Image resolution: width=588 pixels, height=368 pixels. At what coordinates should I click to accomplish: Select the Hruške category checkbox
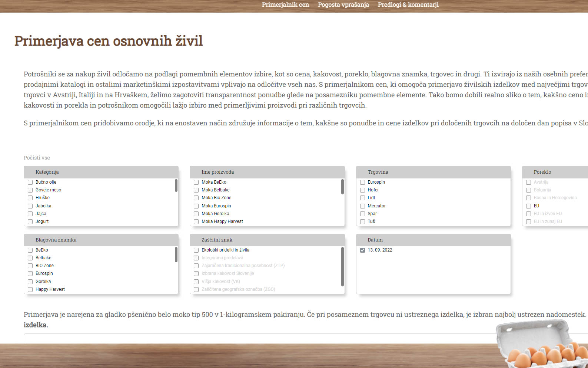click(30, 198)
